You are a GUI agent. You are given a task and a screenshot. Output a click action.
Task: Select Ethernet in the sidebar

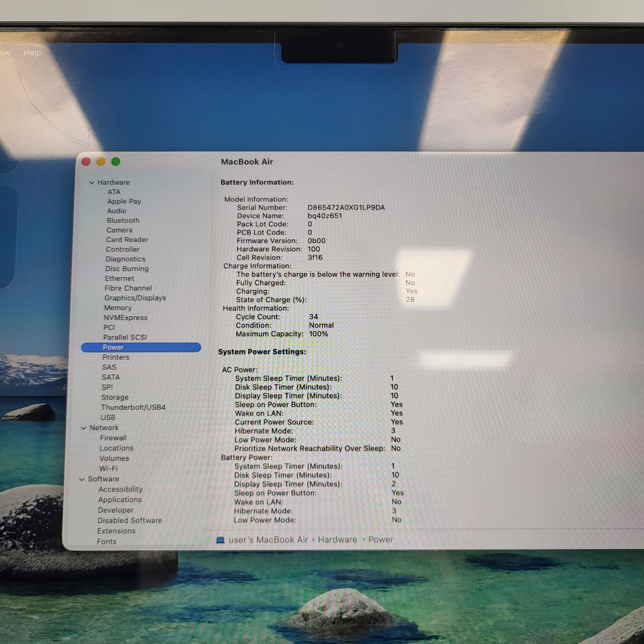[x=120, y=279]
